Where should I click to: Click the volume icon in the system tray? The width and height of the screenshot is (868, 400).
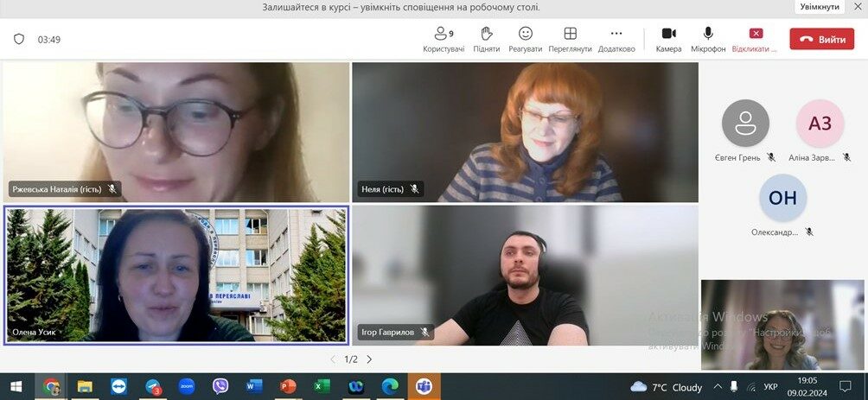point(749,387)
